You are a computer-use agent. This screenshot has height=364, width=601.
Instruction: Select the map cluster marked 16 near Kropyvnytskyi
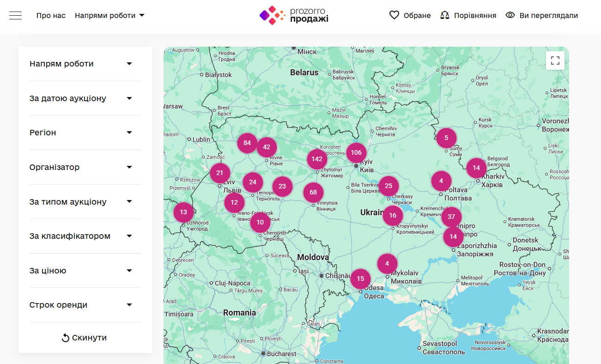[x=393, y=215]
